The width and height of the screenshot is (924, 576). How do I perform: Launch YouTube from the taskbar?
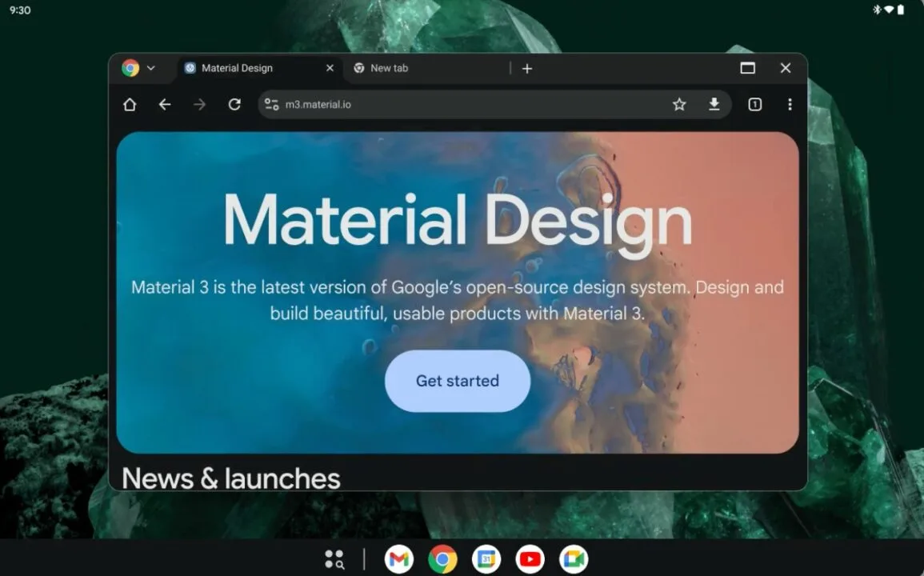pyautogui.click(x=530, y=559)
